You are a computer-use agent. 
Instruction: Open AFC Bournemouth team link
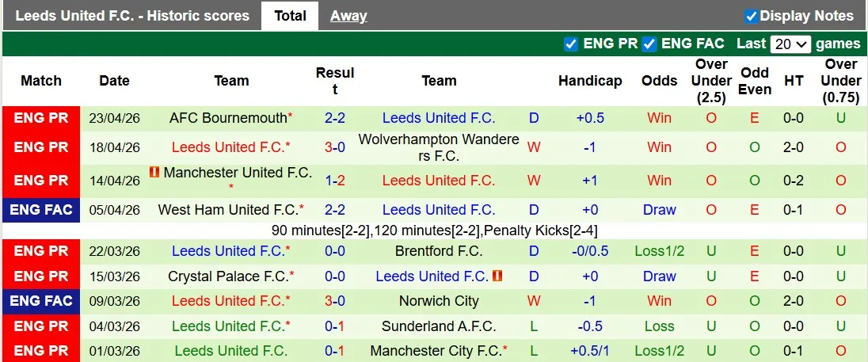coord(228,118)
